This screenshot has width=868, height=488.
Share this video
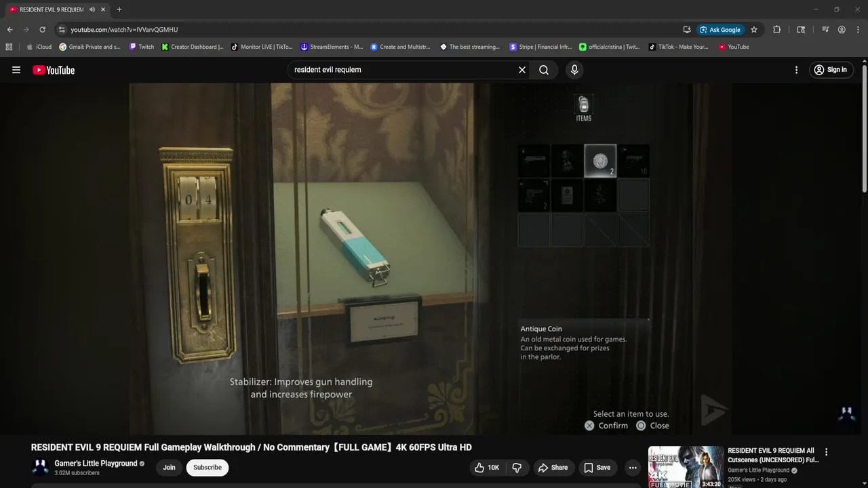coord(553,468)
